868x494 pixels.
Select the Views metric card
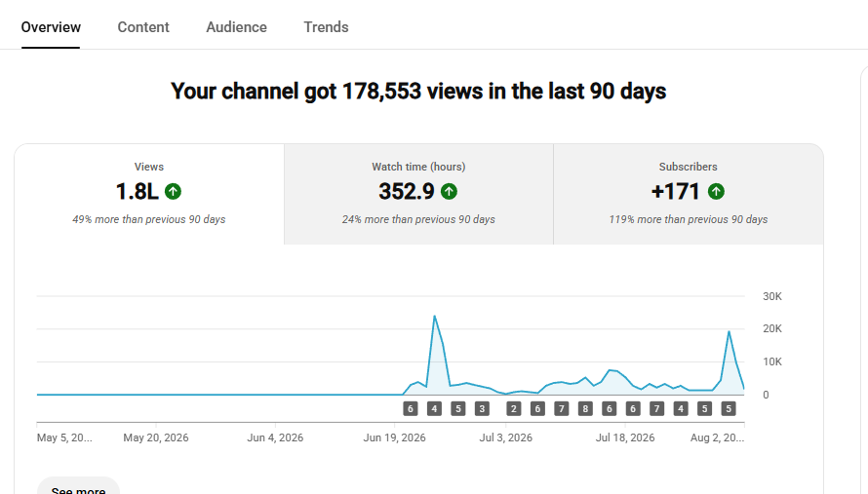pos(149,194)
